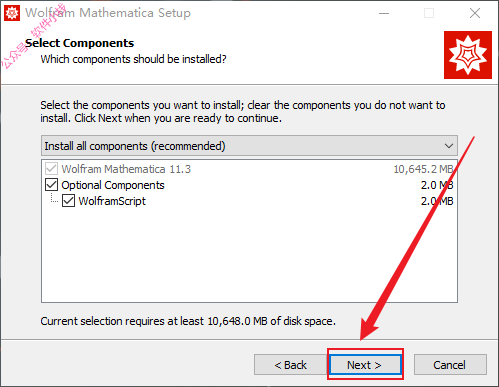Click empty area in components list box
The height and width of the screenshot is (387, 499).
click(x=249, y=255)
